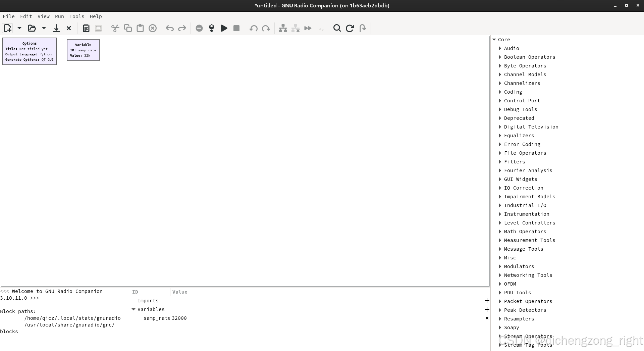Viewport: 644px width, 351px height.
Task: Select Fourier Analysis in block tree
Action: coord(528,170)
